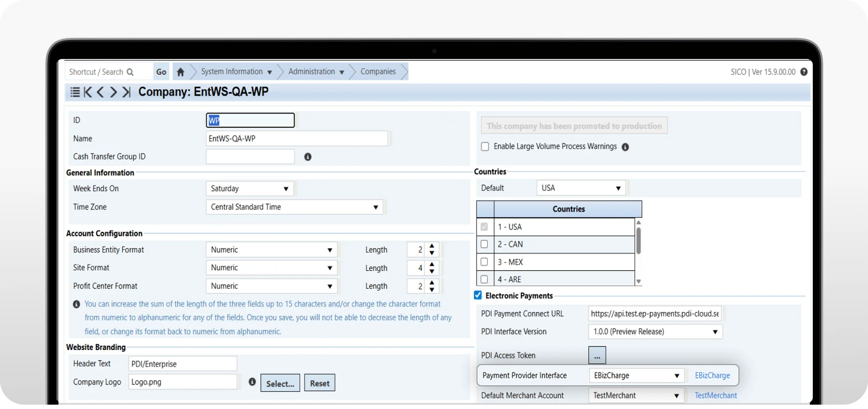Go to the next company record
The height and width of the screenshot is (409, 868).
point(113,92)
